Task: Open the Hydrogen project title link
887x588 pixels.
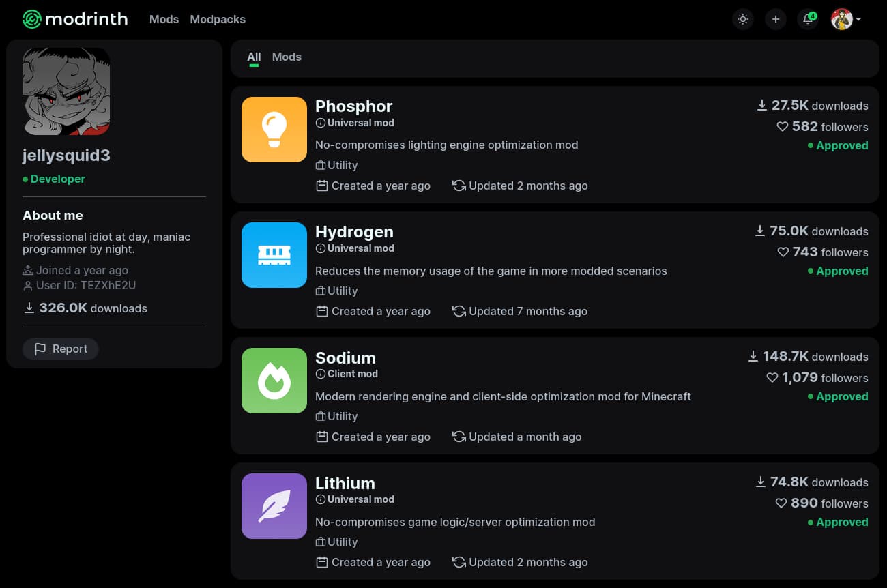Action: click(354, 231)
